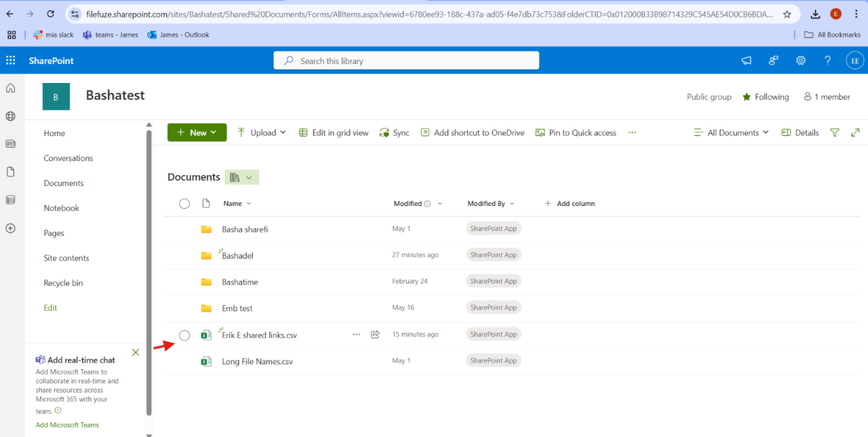
Task: Open the Upload dropdown
Action: [262, 132]
